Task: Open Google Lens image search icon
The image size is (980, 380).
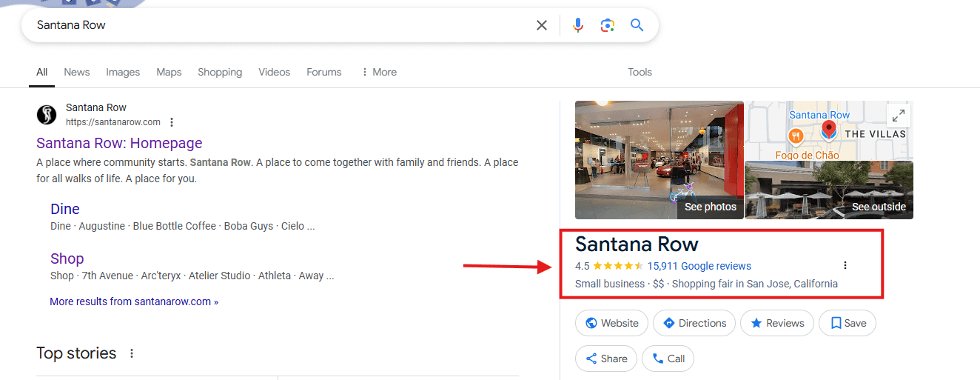Action: (x=608, y=25)
